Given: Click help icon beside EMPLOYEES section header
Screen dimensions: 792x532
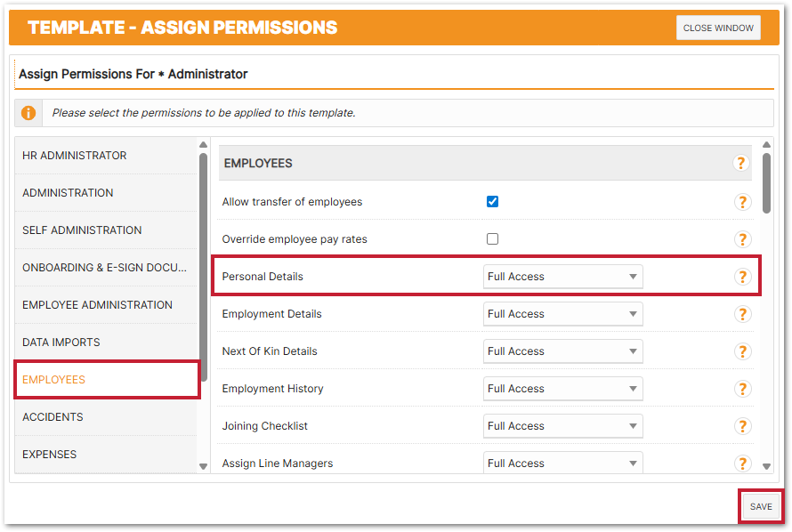Looking at the screenshot, I should click(x=740, y=164).
